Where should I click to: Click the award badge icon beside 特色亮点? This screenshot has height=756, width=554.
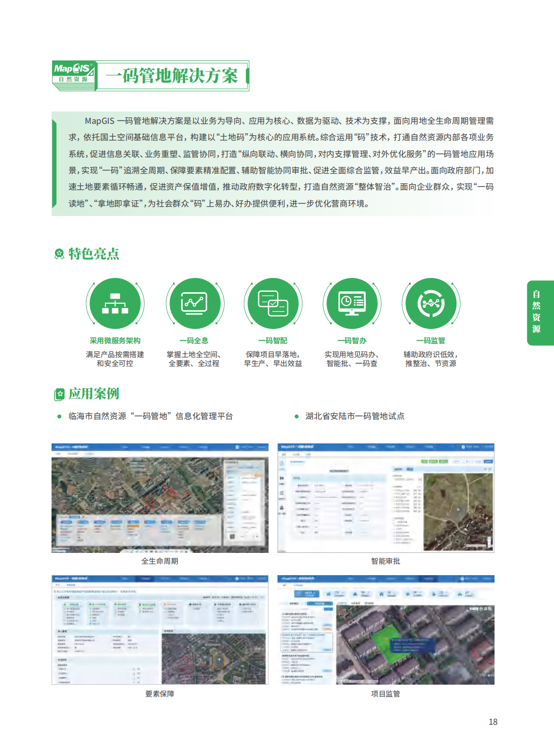[59, 254]
